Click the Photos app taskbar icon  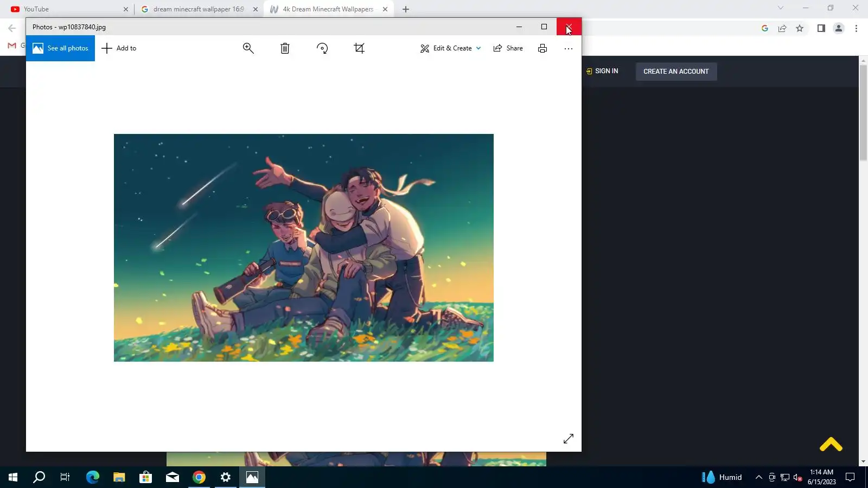pyautogui.click(x=252, y=477)
